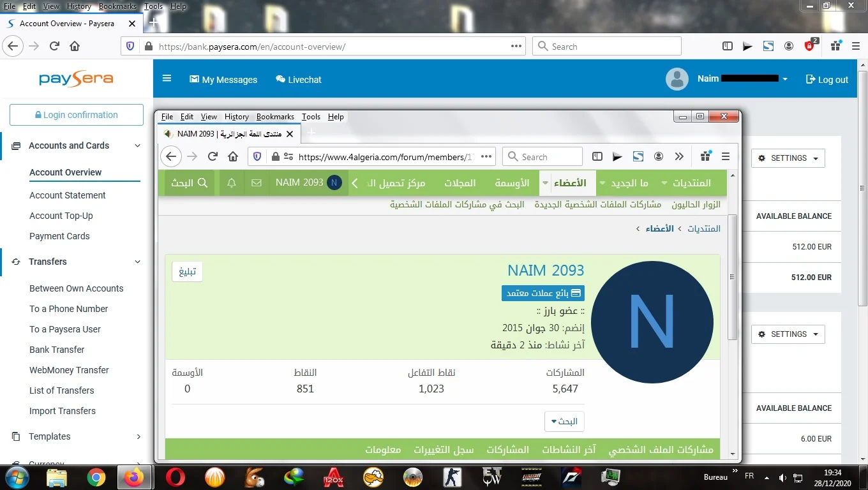Image resolution: width=868 pixels, height=490 pixels.
Task: Click the تبليغ report button
Action: pyautogui.click(x=187, y=271)
